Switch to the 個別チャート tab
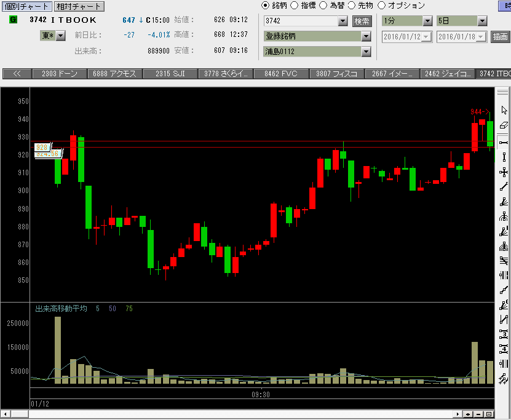Screen dimensions: 511x420 click(26, 6)
